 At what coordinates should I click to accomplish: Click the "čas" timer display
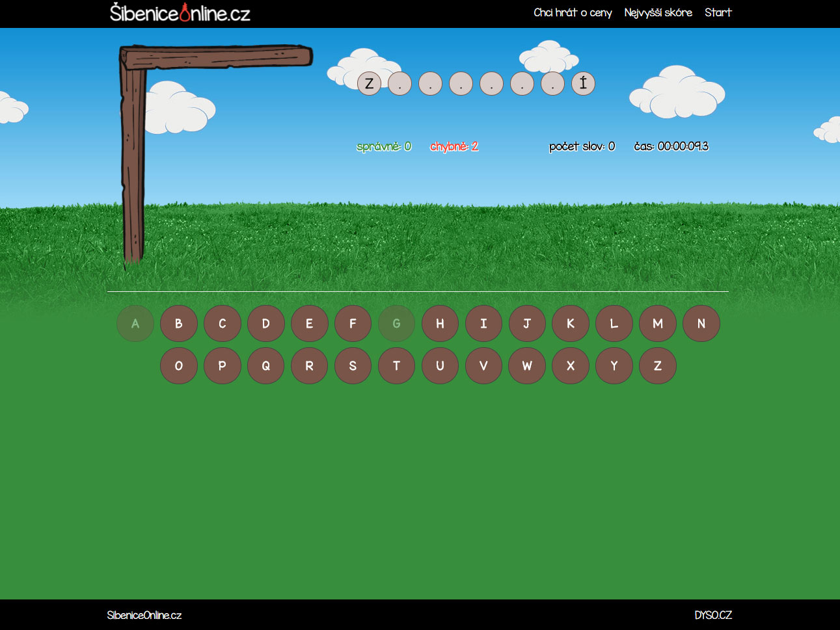tap(671, 146)
